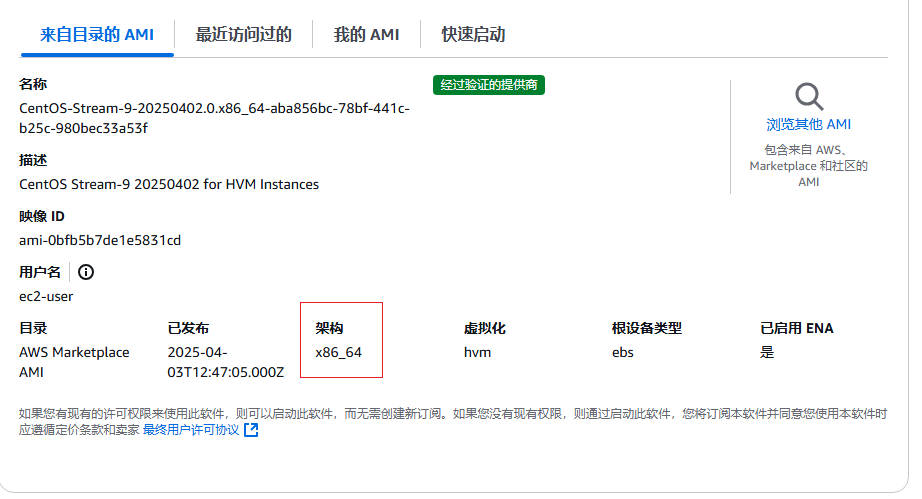Click the username value ec2-user
This screenshot has height=499, width=922.
[46, 296]
